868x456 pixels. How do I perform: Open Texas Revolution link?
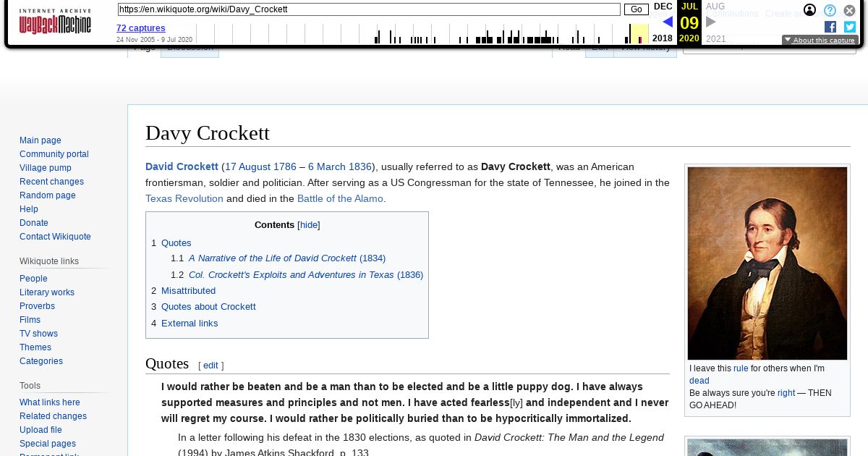tap(184, 198)
